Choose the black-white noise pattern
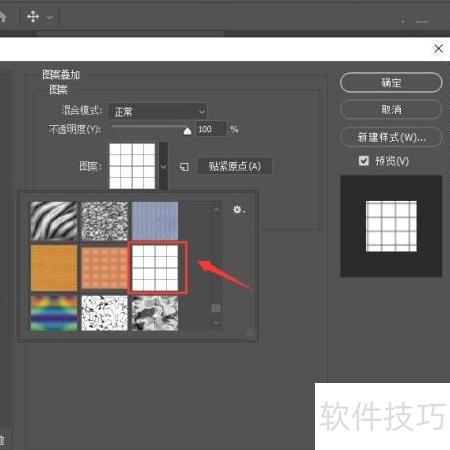Viewport: 450px width, 450px height. coord(105,221)
